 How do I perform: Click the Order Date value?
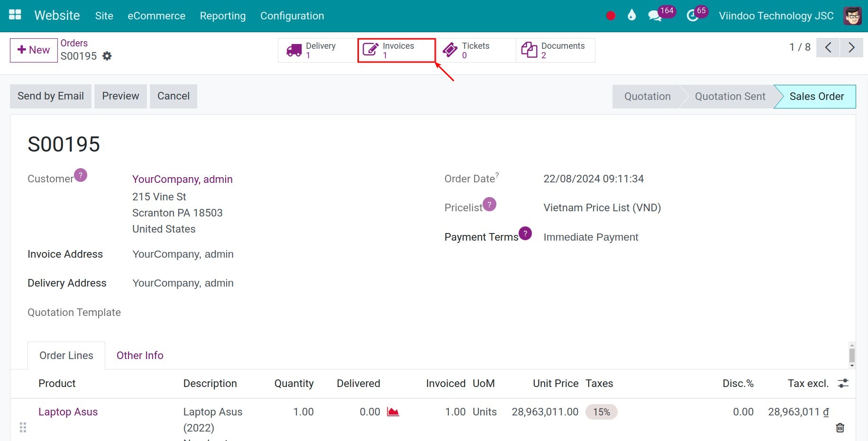pos(594,179)
